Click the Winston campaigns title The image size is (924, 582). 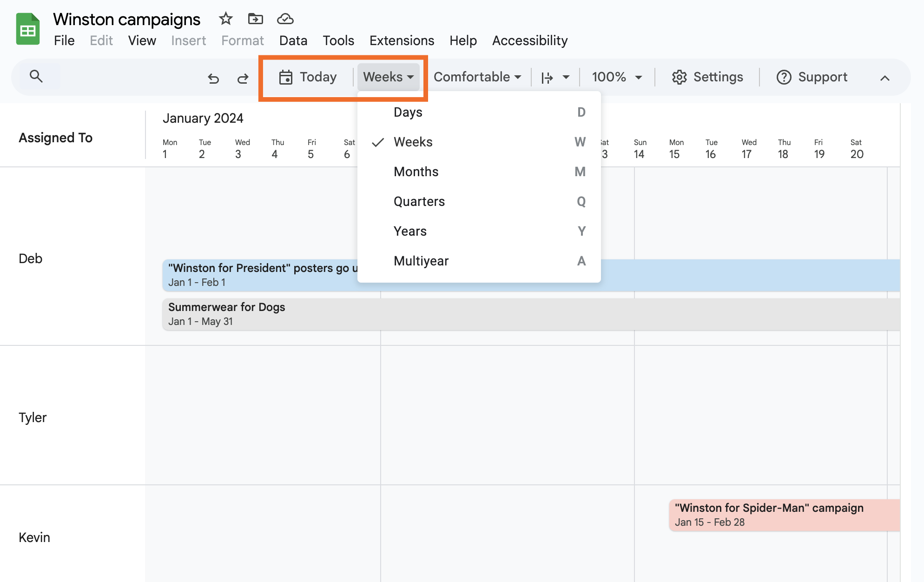pos(126,19)
